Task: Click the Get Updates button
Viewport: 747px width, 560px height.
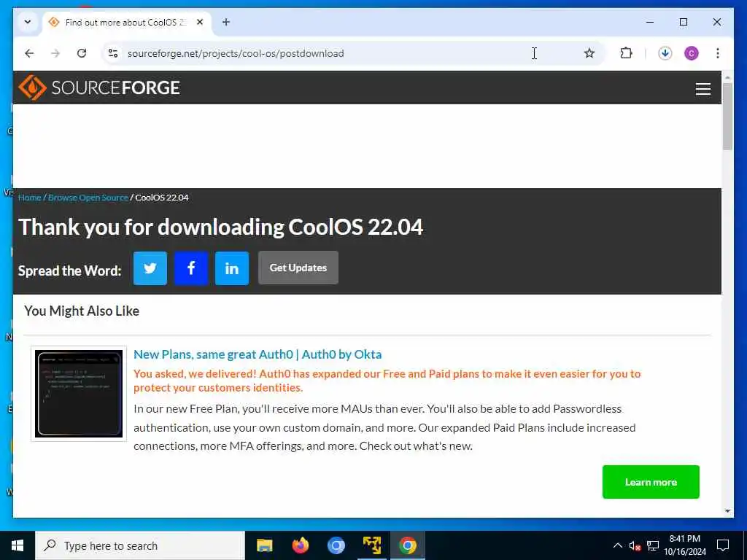Action: pos(298,268)
